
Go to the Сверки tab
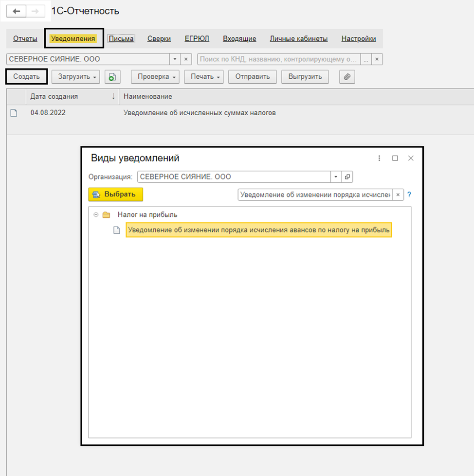click(x=159, y=39)
